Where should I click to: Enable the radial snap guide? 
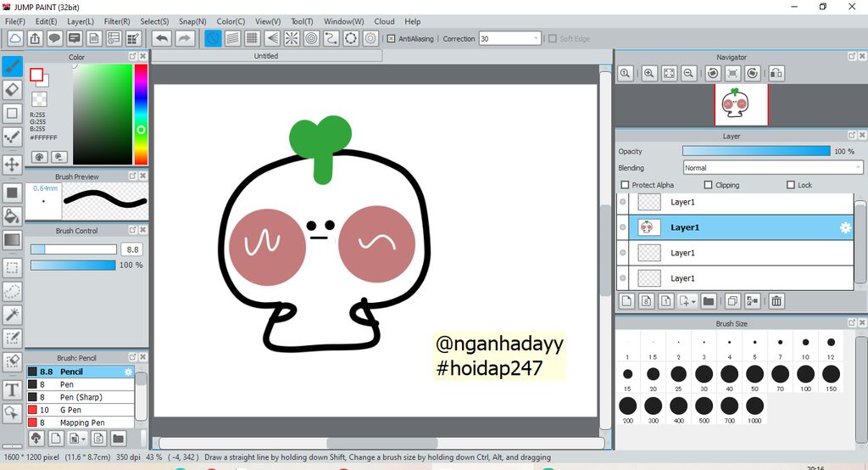292,38
